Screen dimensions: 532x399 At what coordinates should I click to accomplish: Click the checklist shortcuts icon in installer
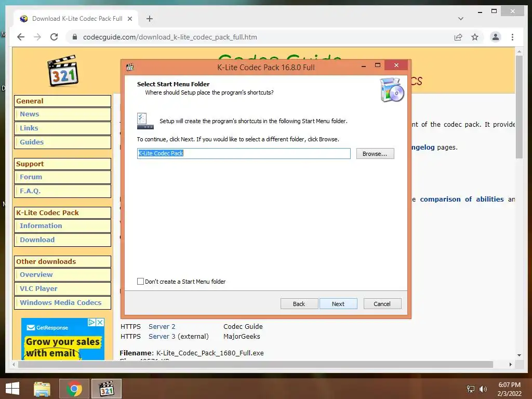[145, 121]
